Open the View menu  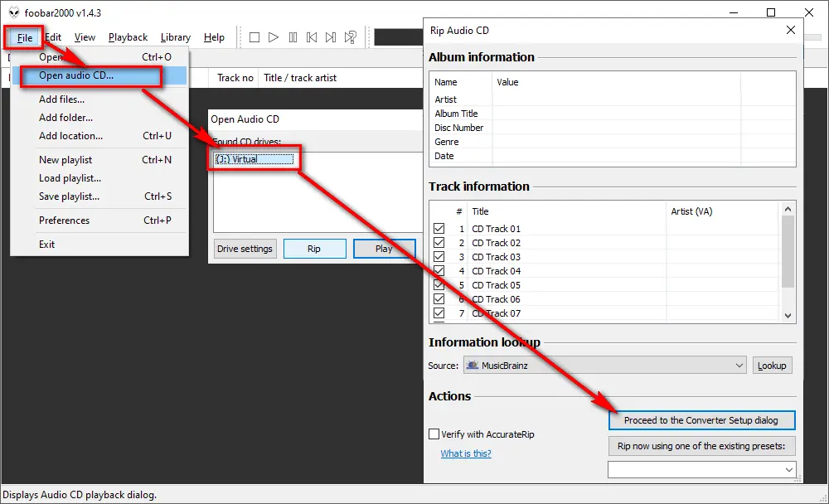click(85, 37)
